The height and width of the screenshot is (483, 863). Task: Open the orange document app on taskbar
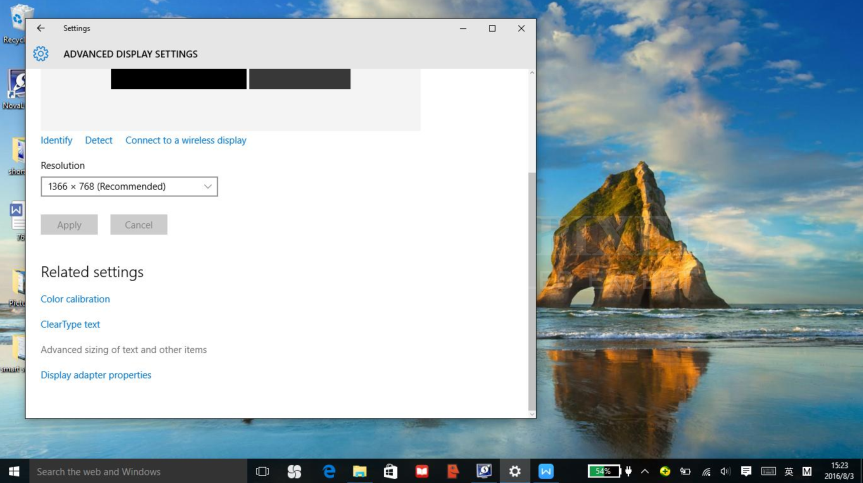[453, 471]
